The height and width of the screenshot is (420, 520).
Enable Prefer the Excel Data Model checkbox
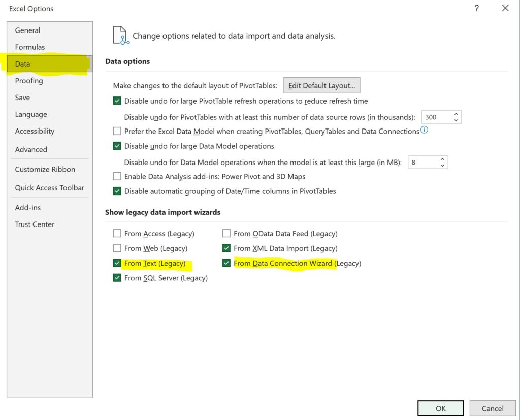click(x=117, y=131)
